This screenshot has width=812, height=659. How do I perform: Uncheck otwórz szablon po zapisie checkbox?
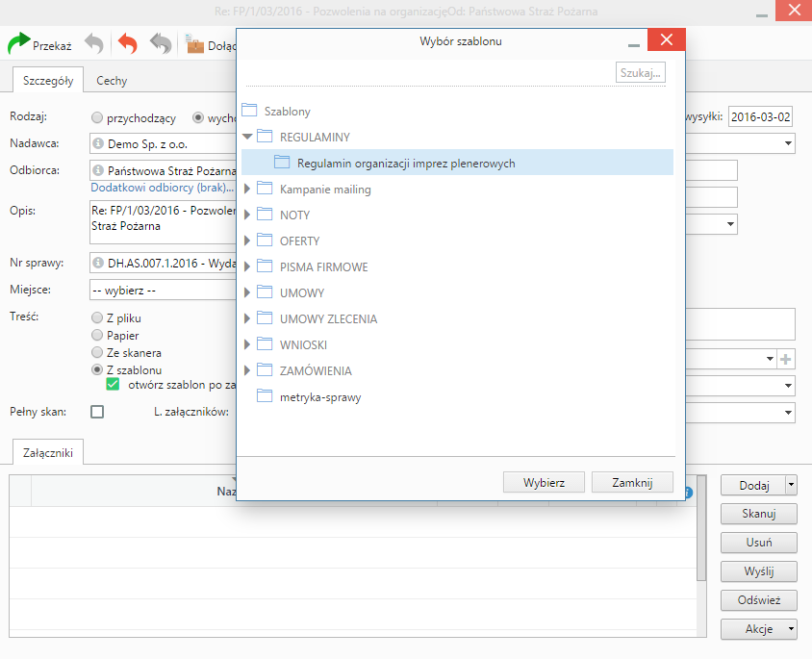pos(113,385)
